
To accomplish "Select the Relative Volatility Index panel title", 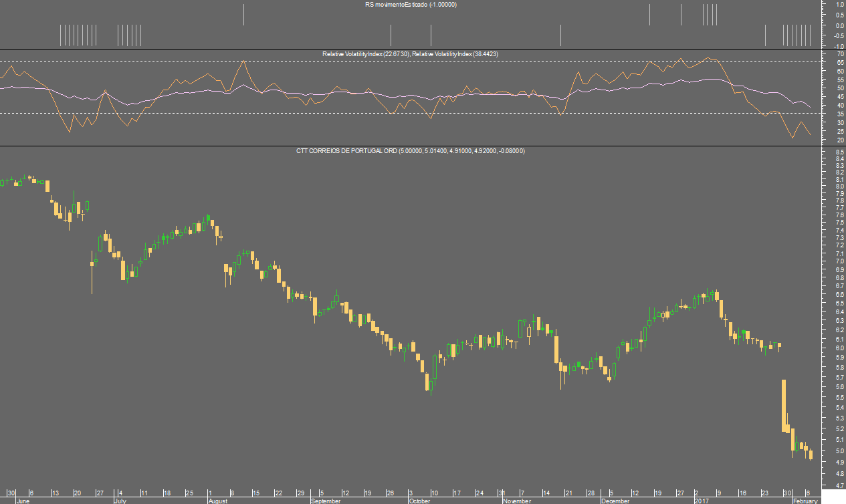I will [410, 53].
